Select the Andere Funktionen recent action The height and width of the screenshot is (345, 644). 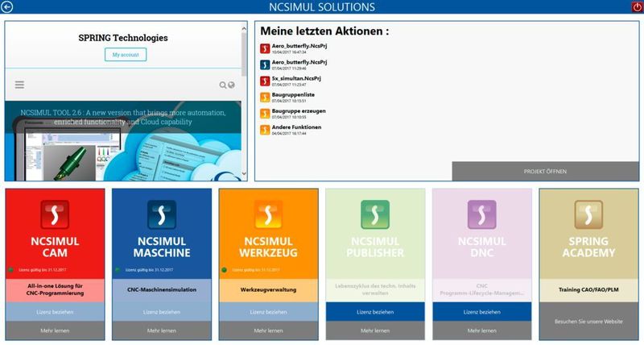pyautogui.click(x=296, y=127)
